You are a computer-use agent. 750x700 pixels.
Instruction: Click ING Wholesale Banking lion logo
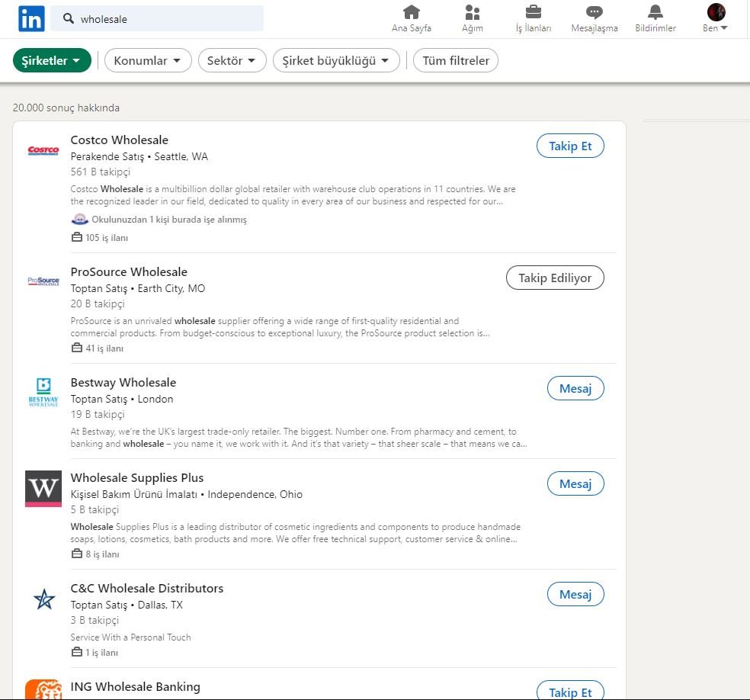pos(43,689)
